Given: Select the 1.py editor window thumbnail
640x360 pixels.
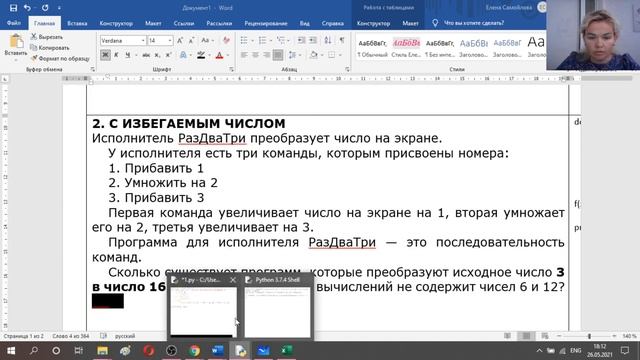Looking at the screenshot, I should [203, 311].
